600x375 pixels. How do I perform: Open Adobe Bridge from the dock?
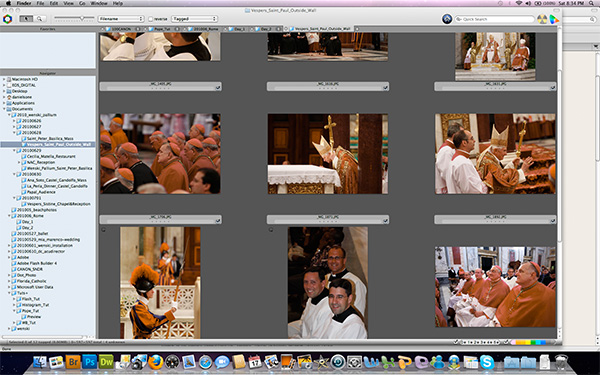click(x=73, y=362)
